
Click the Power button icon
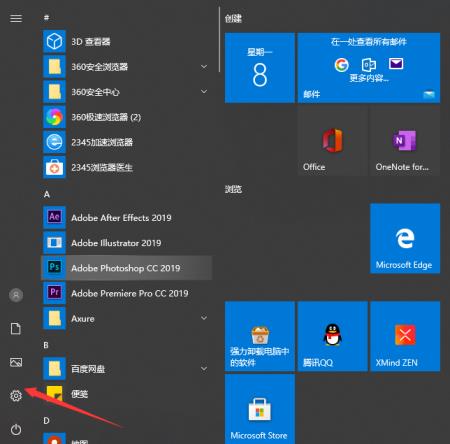tap(16, 429)
